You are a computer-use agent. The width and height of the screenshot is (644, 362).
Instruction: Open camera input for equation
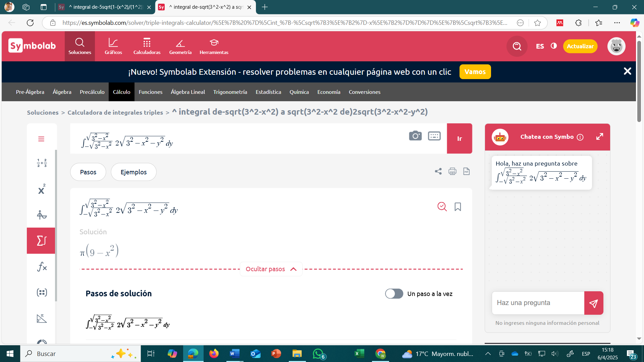(415, 136)
